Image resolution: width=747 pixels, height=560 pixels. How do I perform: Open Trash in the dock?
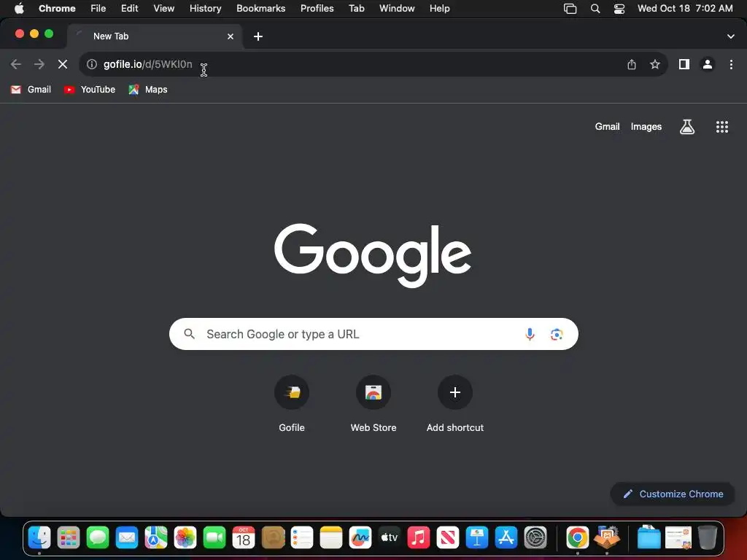[x=708, y=538]
